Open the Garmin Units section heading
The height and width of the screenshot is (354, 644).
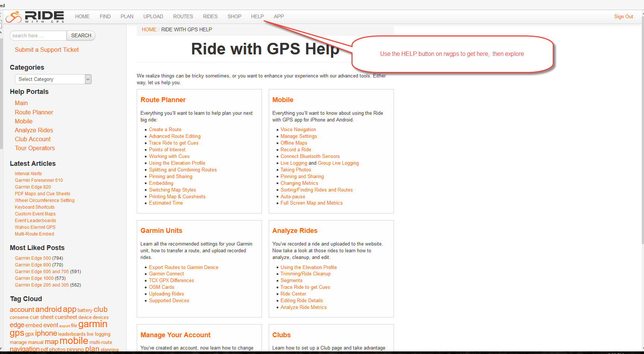click(x=161, y=231)
